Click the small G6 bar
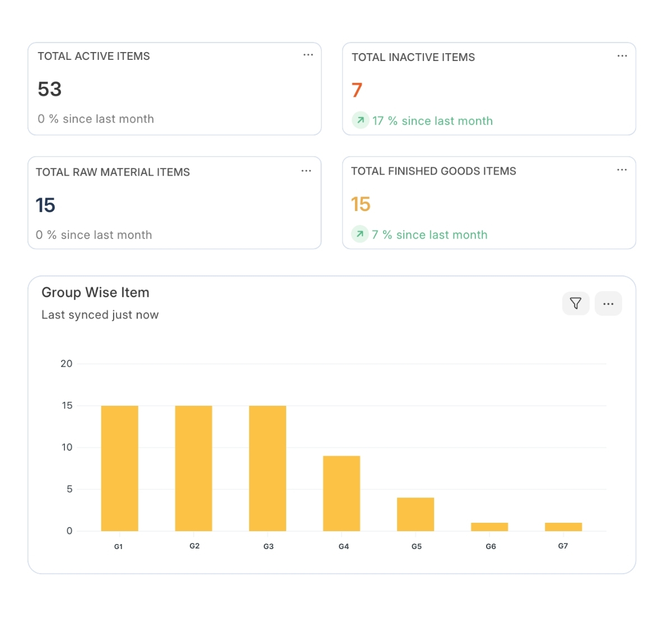 point(489,527)
